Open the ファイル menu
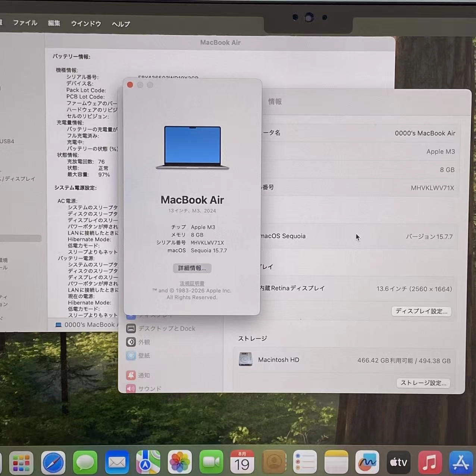Image resolution: width=476 pixels, height=476 pixels. 25,23
